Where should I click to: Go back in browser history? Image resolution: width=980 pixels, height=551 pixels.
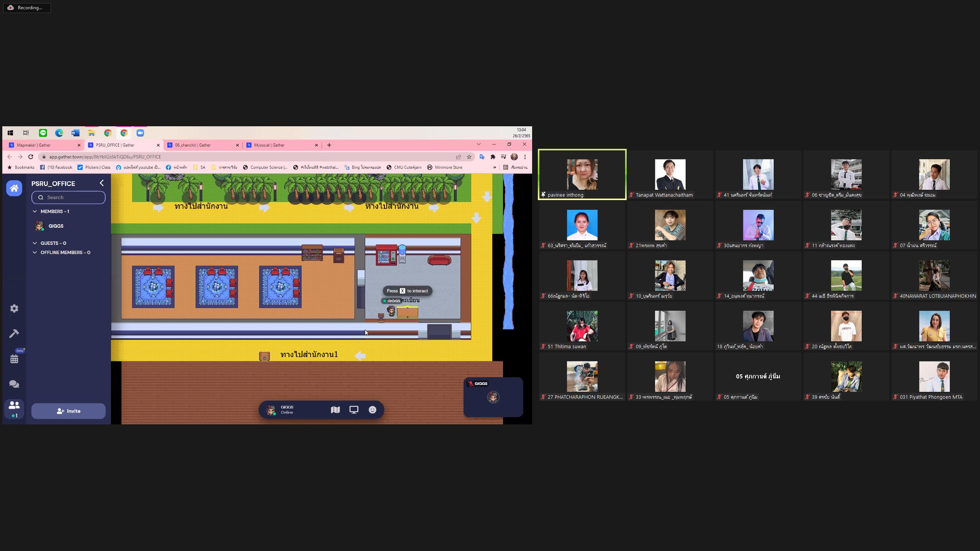(10, 157)
